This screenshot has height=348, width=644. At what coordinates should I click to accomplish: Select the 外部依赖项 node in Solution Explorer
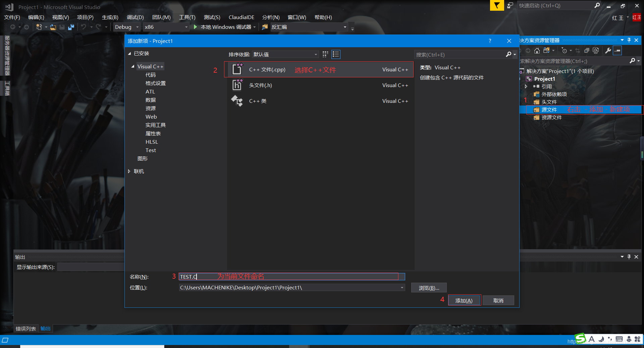(x=554, y=94)
